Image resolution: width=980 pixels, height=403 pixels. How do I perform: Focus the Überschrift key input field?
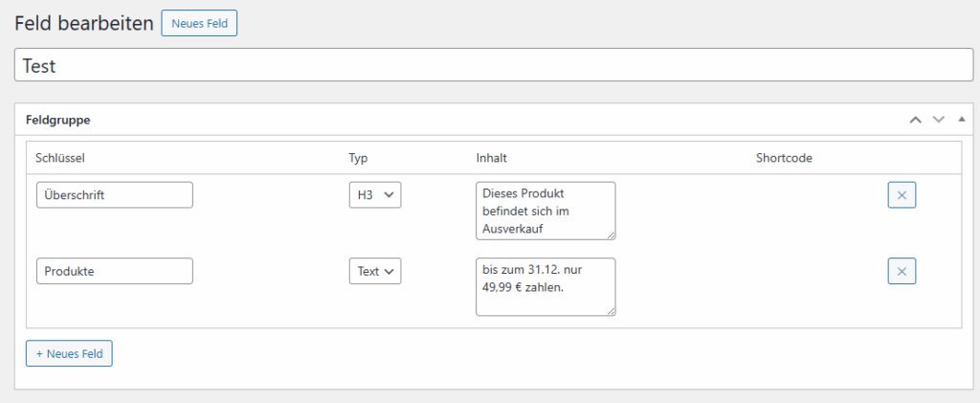[115, 195]
